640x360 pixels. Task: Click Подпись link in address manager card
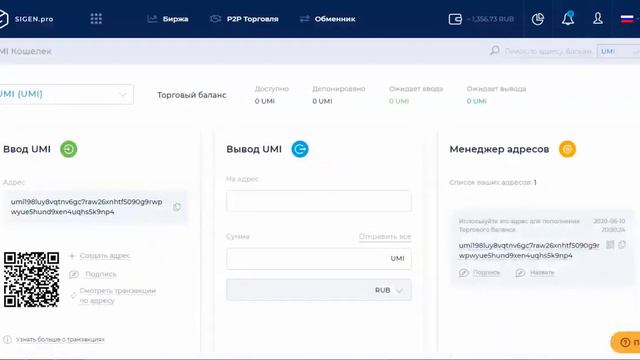(x=487, y=272)
